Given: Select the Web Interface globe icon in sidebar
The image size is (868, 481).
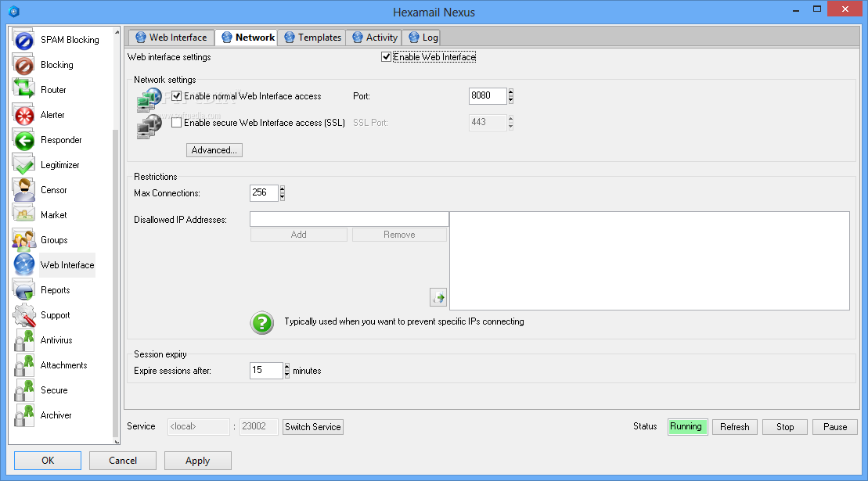Looking at the screenshot, I should click(x=23, y=265).
